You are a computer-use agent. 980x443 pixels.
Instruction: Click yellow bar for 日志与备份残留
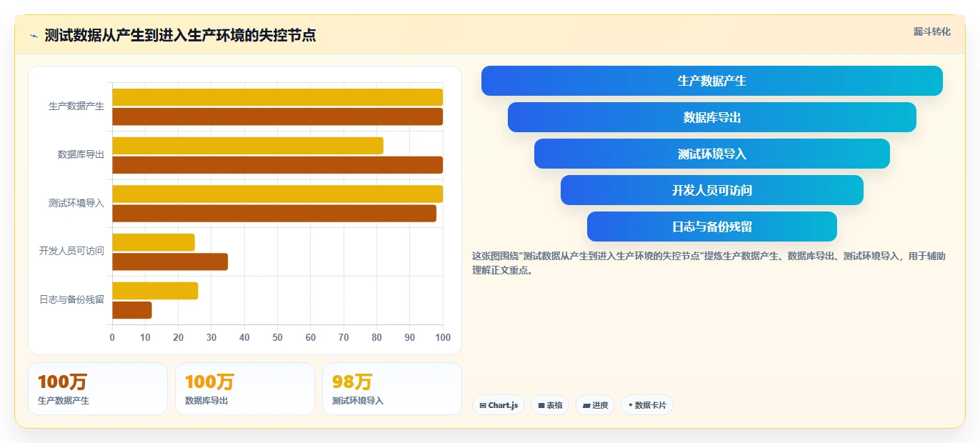(x=155, y=291)
